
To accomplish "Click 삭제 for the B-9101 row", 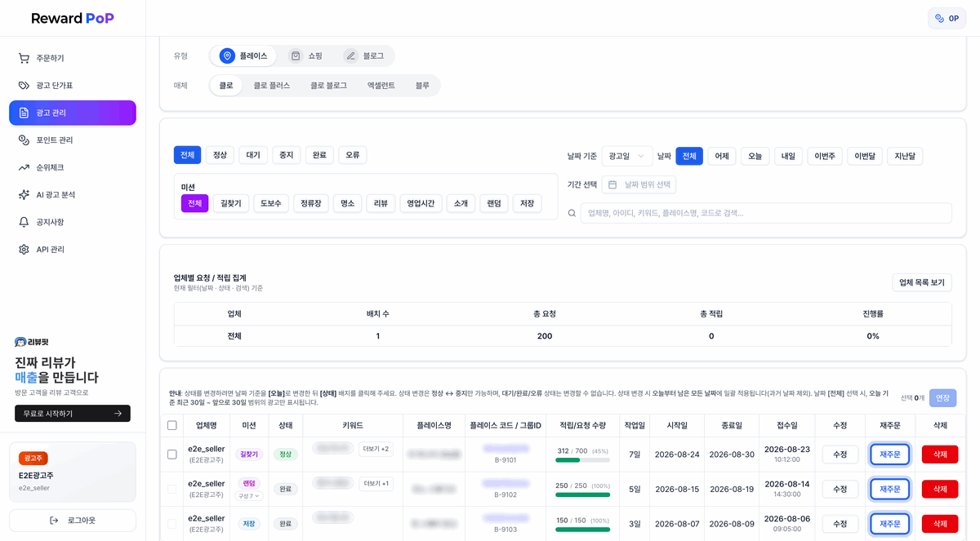I will 940,455.
